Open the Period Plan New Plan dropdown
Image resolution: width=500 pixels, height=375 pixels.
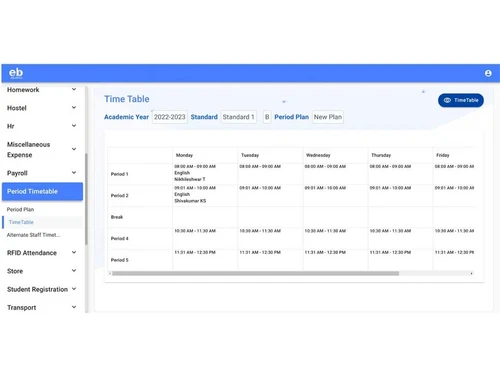[328, 117]
